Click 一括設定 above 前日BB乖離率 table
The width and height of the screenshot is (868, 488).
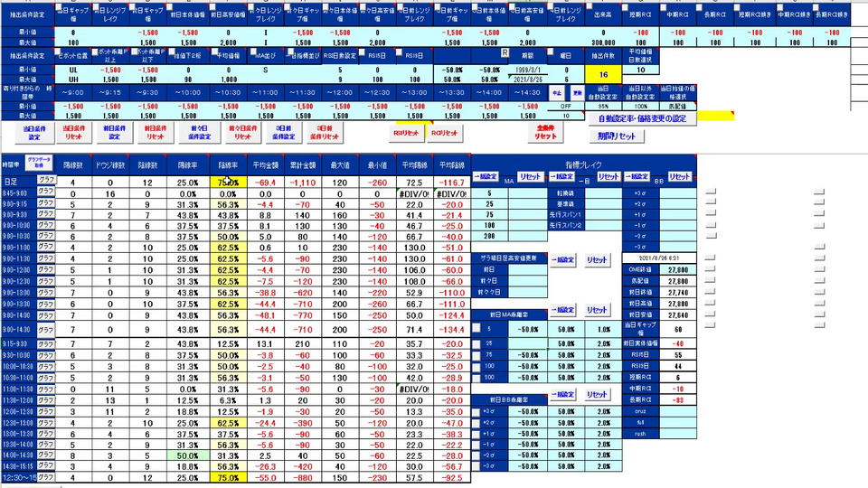point(561,395)
